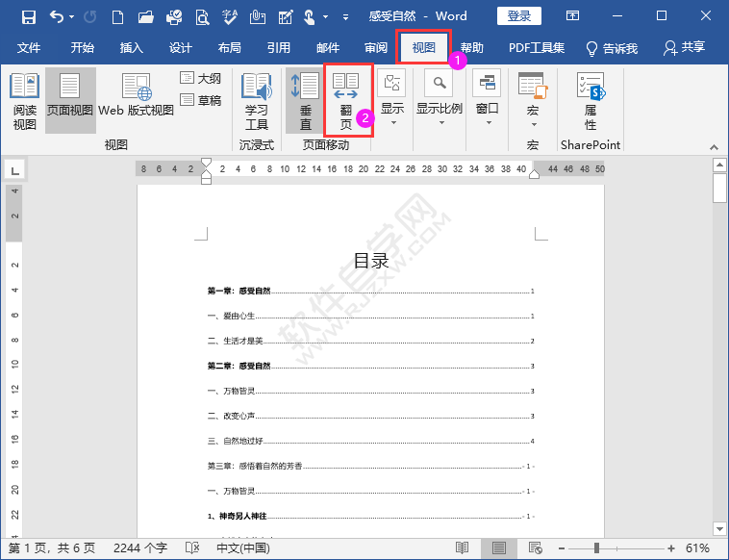
Task: Click Web Layout icon in status bar
Action: [x=535, y=548]
